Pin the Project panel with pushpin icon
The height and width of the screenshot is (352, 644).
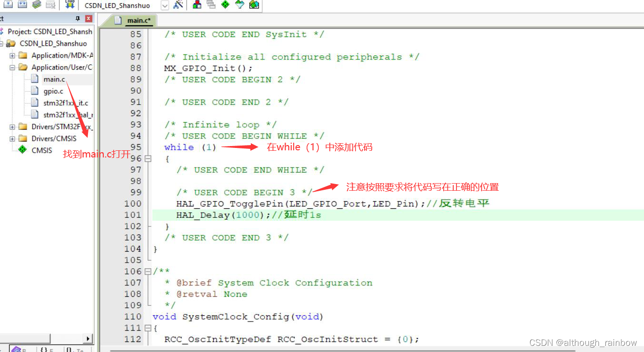[78, 19]
